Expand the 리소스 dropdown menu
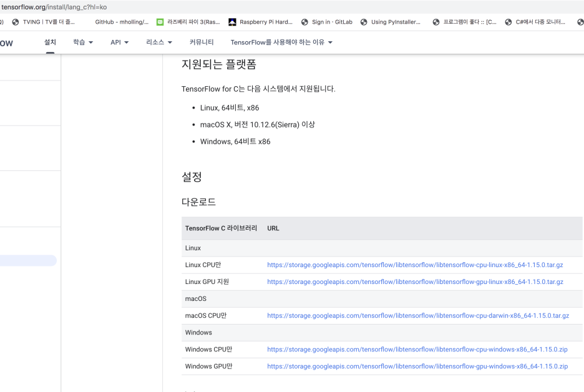Image resolution: width=584 pixels, height=392 pixels. [x=159, y=42]
